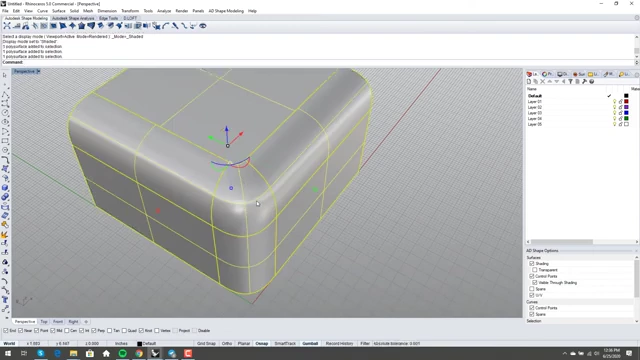Open Skype from the taskbar
The width and height of the screenshot is (640, 360).
[40, 353]
